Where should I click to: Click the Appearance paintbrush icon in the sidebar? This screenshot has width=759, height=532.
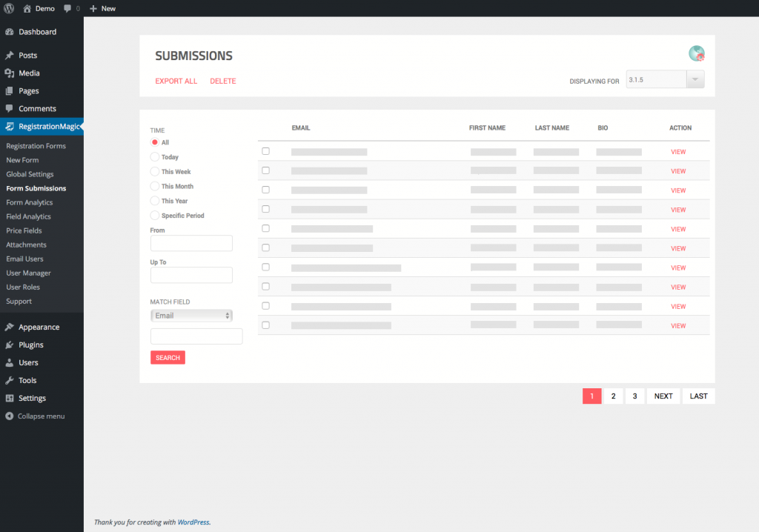point(10,326)
